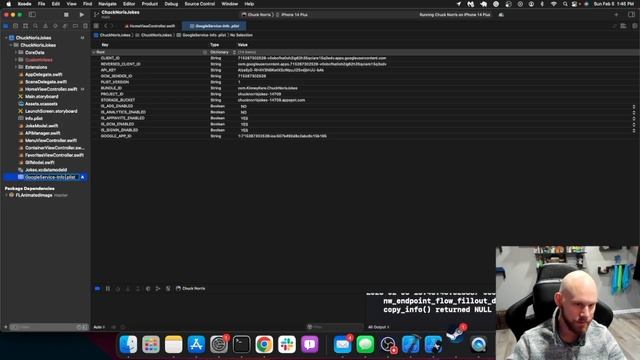Image resolution: width=640 pixels, height=360 pixels.
Task: Expand the Extensions folder
Action: tap(16, 67)
